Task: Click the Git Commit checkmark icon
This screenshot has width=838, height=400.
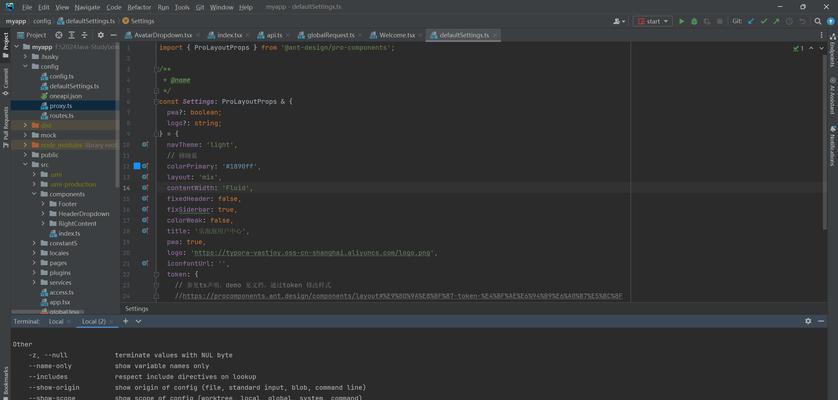Action: point(764,21)
